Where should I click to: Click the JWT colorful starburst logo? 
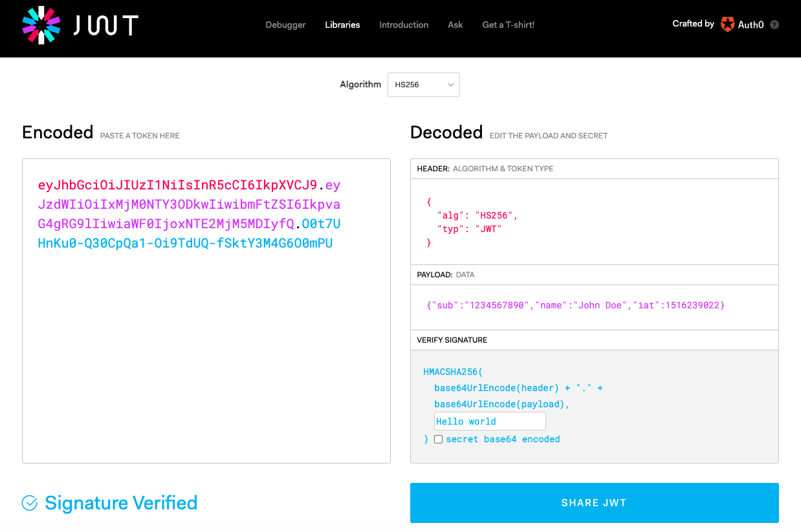pyautogui.click(x=41, y=25)
